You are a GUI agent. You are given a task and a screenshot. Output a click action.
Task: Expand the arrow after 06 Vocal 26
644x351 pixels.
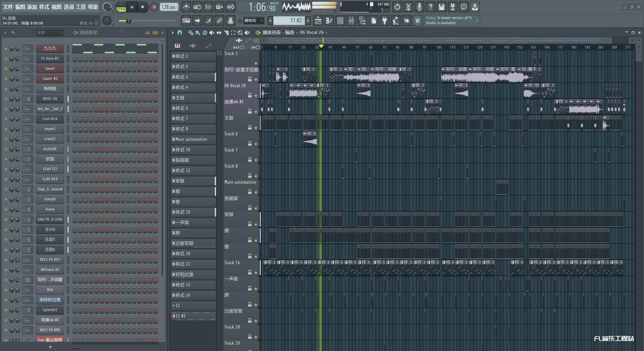coord(326,33)
